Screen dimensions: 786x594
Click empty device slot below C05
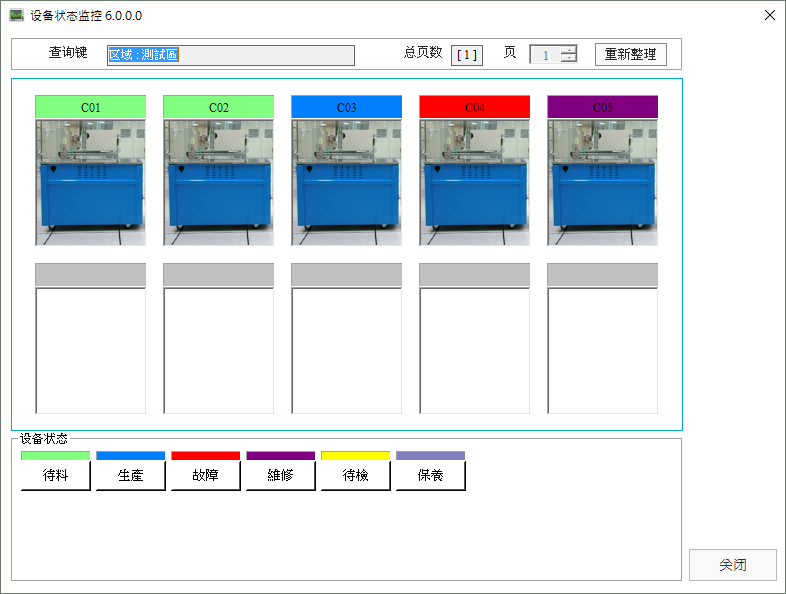pos(603,350)
